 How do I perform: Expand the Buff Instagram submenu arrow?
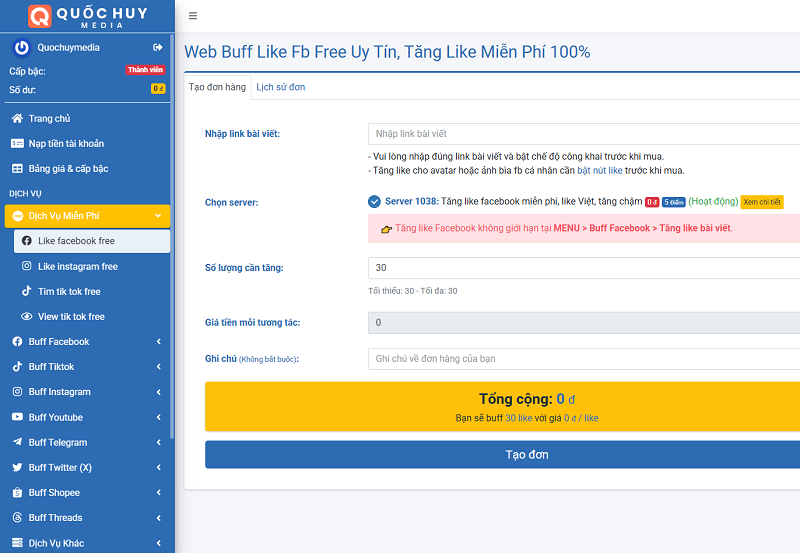tap(159, 392)
